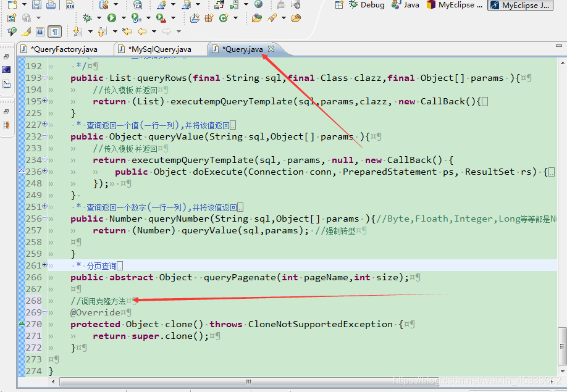Restore the lower left minimized view stack
The height and width of the screenshot is (392, 567).
pos(6,112)
